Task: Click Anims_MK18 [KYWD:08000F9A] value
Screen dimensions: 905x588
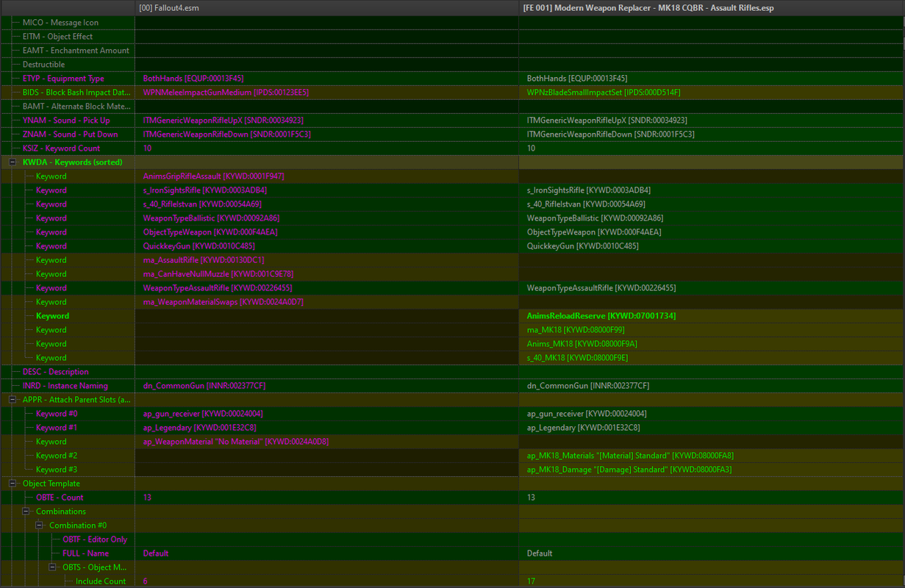Action: 582,343
